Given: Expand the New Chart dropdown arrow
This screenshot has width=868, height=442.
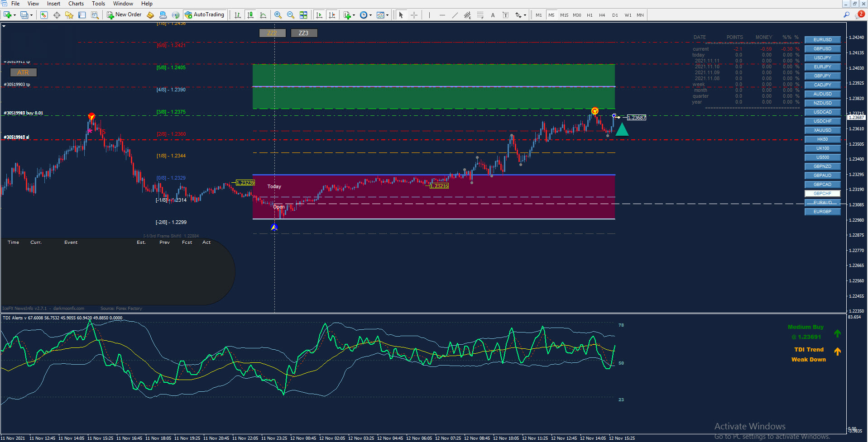Looking at the screenshot, I should coord(15,15).
